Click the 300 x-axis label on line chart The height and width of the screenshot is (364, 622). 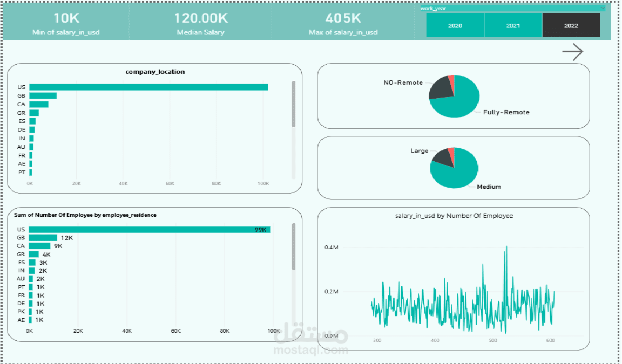coord(377,340)
